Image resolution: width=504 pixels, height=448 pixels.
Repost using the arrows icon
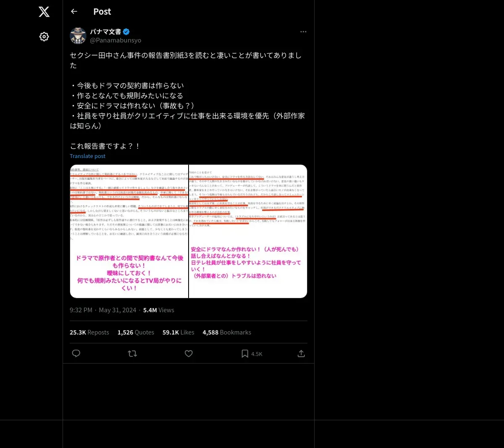132,353
